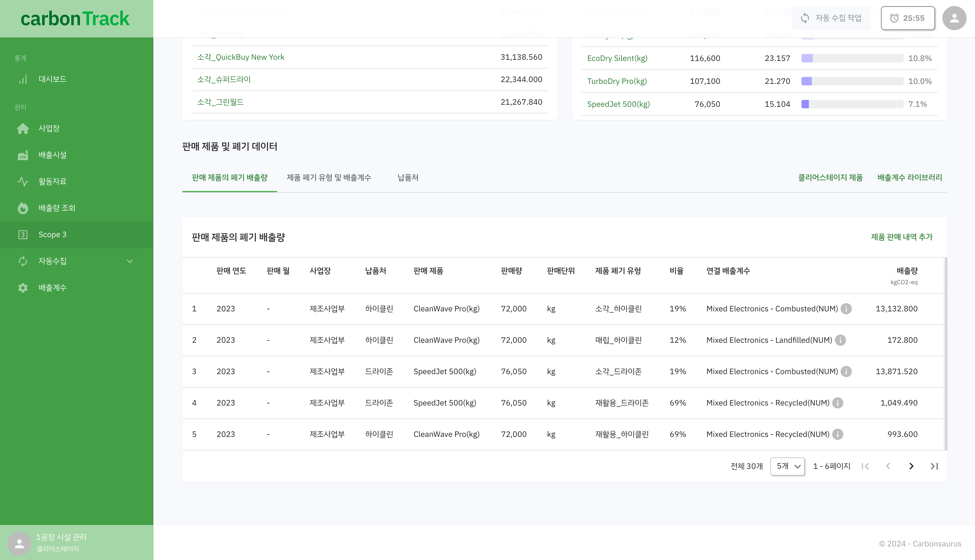Click info icon beside Mixed Electronics - Landfilled(NUM)
The image size is (975, 560).
tap(840, 340)
